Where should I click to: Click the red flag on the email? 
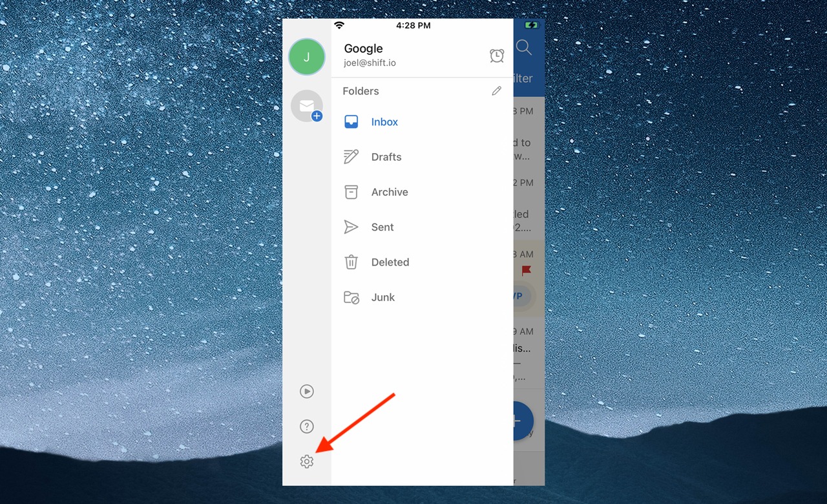[x=526, y=271]
